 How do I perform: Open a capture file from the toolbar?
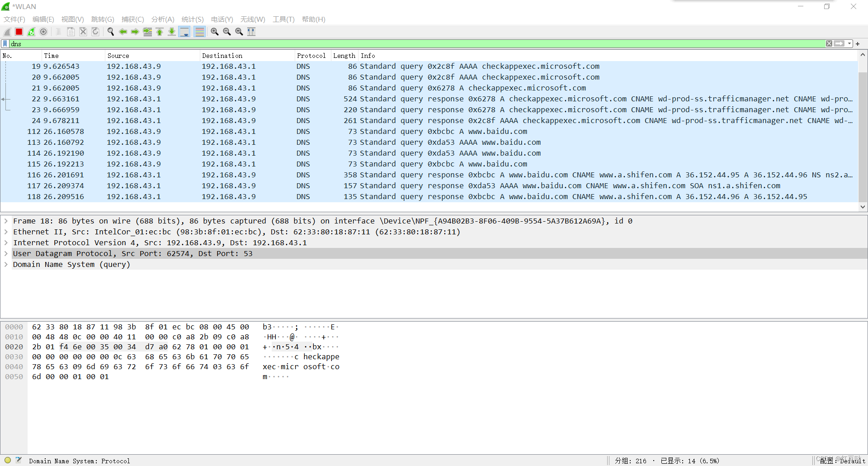59,32
